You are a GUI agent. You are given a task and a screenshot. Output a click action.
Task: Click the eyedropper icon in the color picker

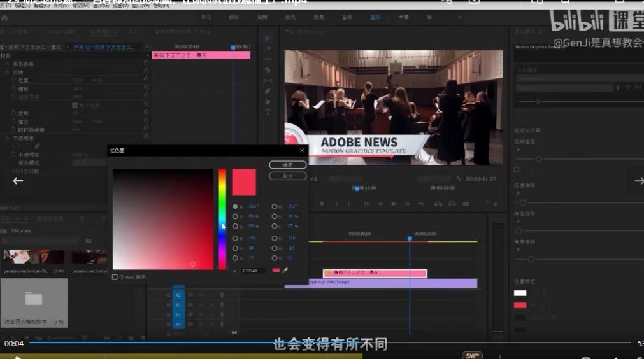tap(285, 271)
